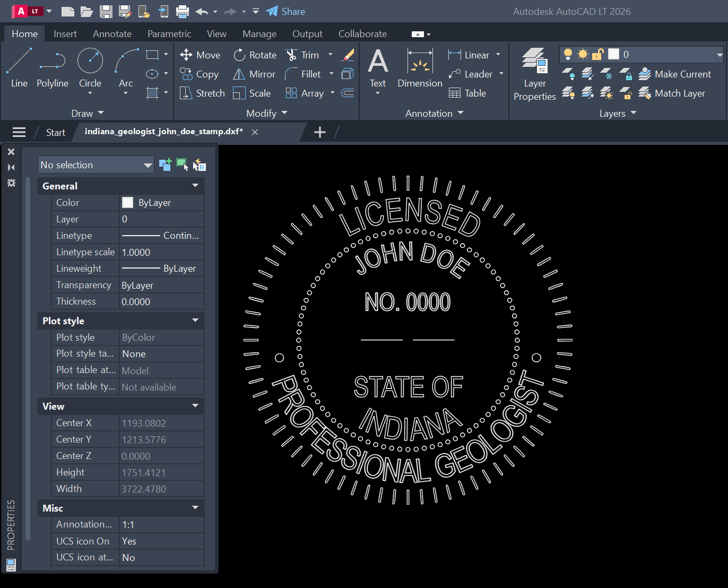Click the Erase tool icon
The image size is (728, 588).
coord(348,55)
